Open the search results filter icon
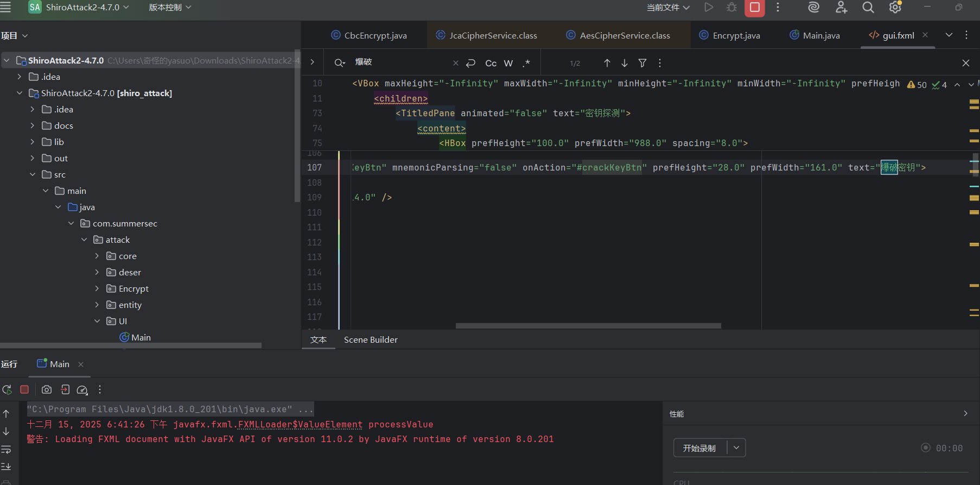Viewport: 980px width, 485px height. (642, 63)
